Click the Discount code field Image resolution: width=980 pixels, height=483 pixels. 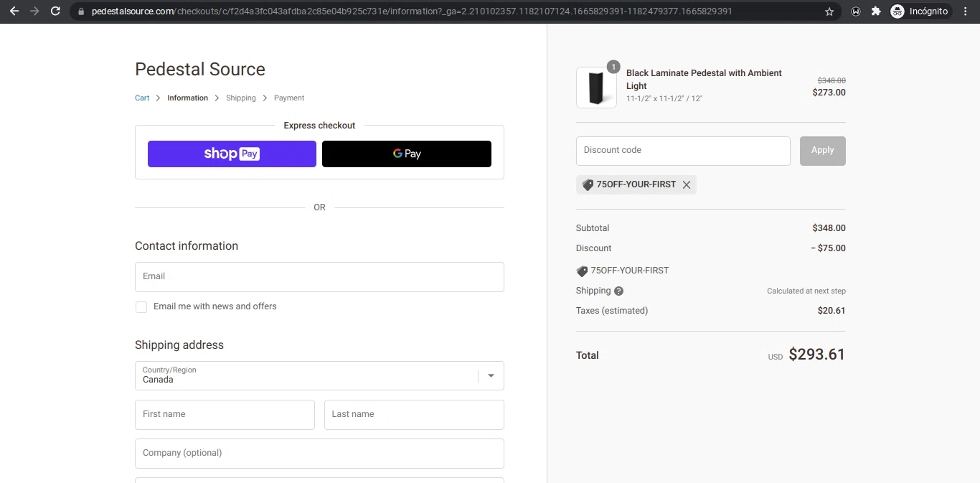click(683, 151)
